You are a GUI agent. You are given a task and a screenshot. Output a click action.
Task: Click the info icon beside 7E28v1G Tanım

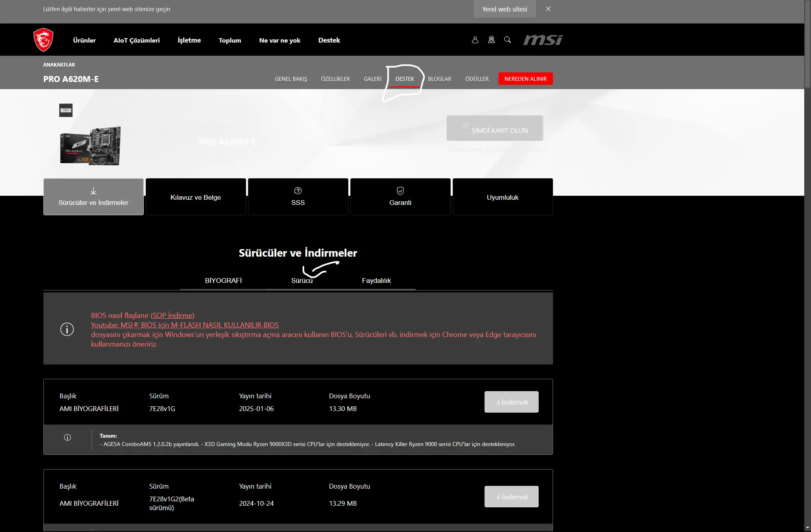coord(68,438)
